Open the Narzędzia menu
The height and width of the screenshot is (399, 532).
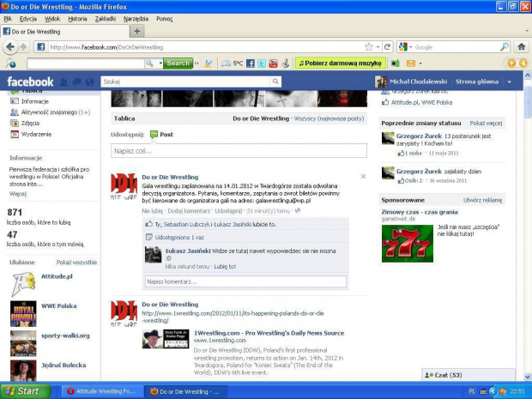click(x=136, y=19)
